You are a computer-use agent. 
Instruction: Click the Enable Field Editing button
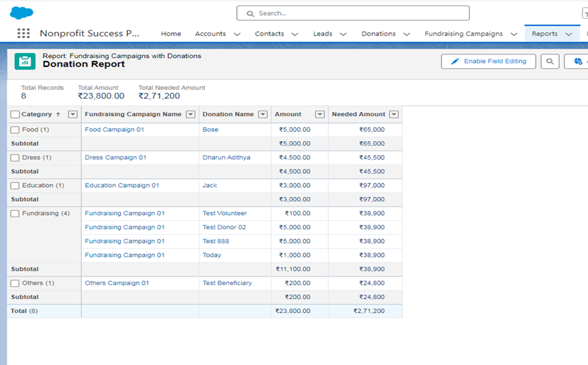(x=488, y=61)
